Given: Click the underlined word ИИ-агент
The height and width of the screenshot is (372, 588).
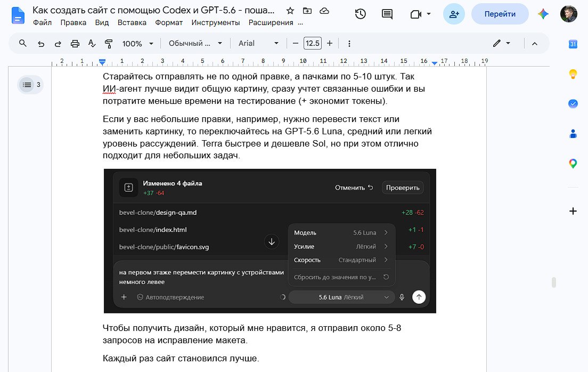Looking at the screenshot, I should tap(124, 89).
